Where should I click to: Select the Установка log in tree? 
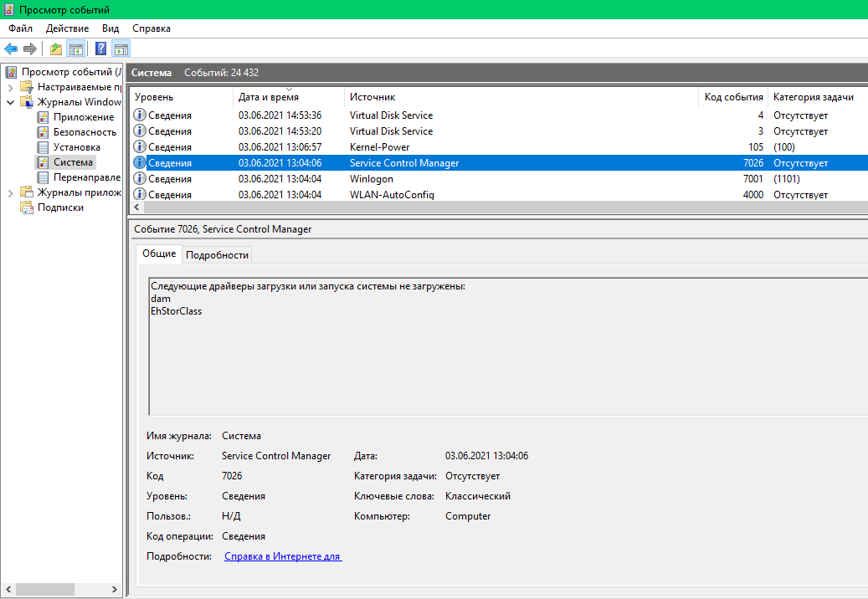point(77,147)
